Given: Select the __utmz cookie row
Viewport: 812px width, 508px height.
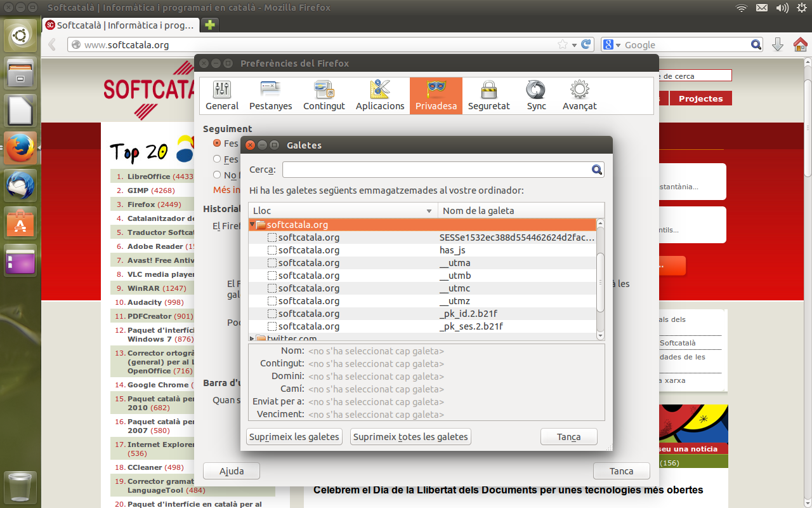Looking at the screenshot, I should point(422,301).
